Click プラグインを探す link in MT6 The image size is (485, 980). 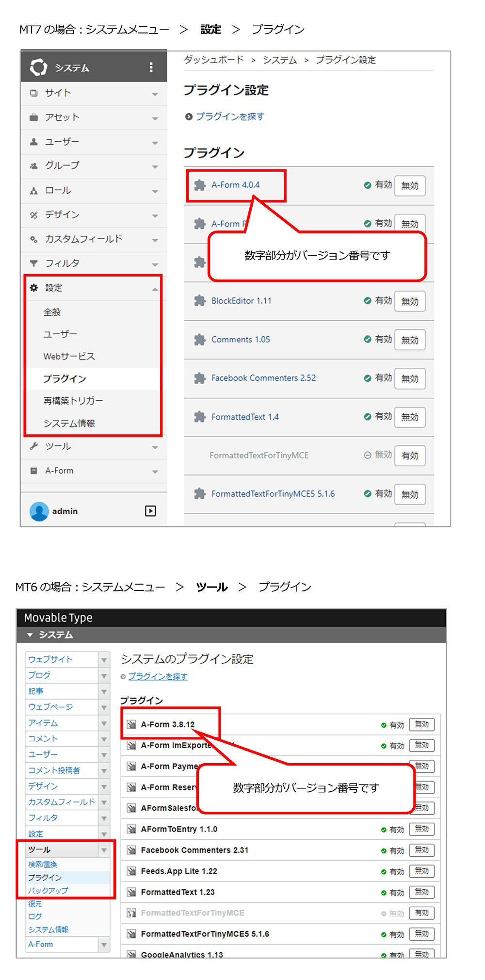click(158, 676)
